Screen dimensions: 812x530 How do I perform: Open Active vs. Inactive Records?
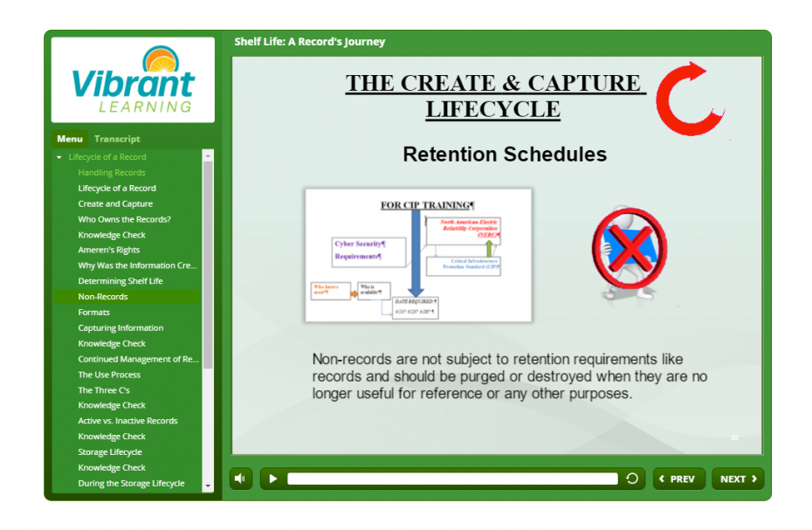[x=127, y=421]
